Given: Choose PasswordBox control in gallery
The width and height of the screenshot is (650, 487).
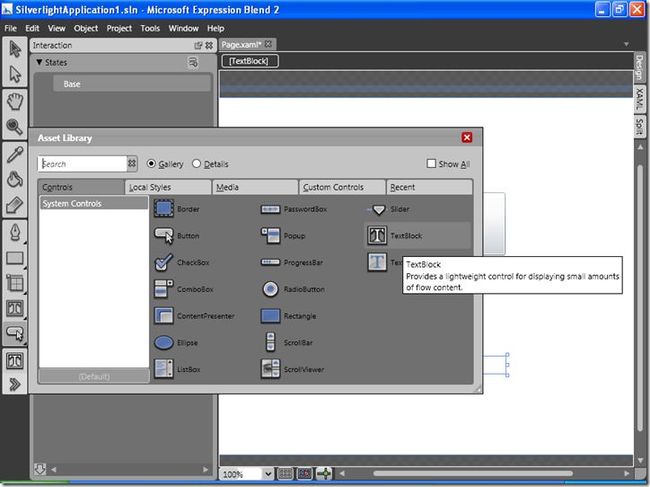Looking at the screenshot, I should click(x=294, y=209).
